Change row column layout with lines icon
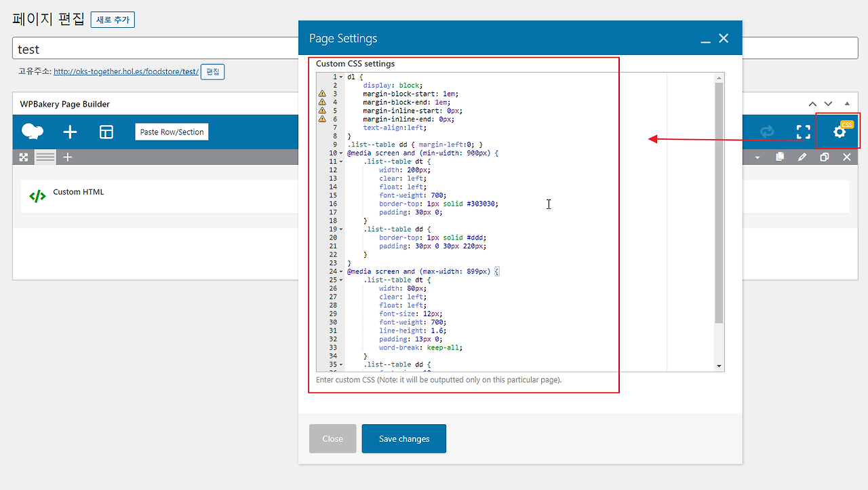The width and height of the screenshot is (868, 490). click(45, 157)
